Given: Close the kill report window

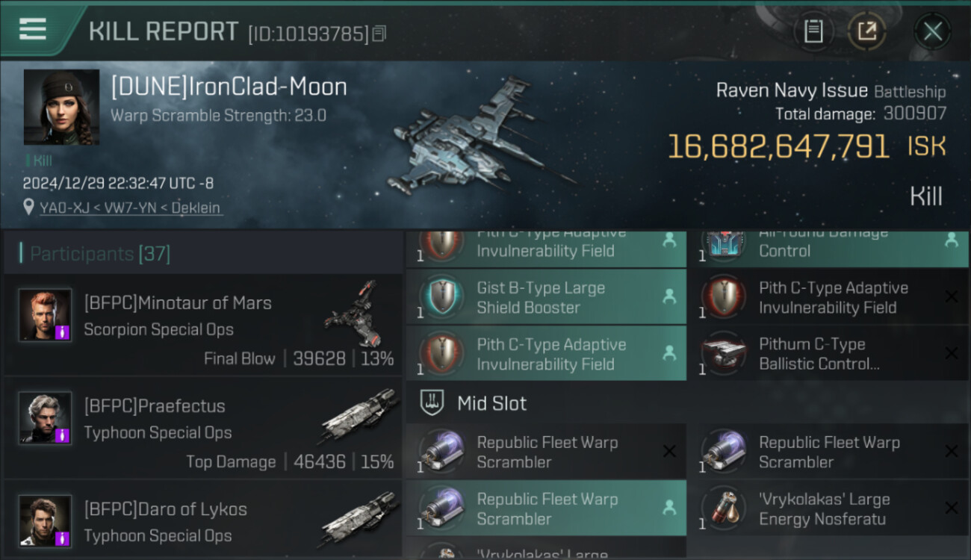Looking at the screenshot, I should click(x=932, y=31).
